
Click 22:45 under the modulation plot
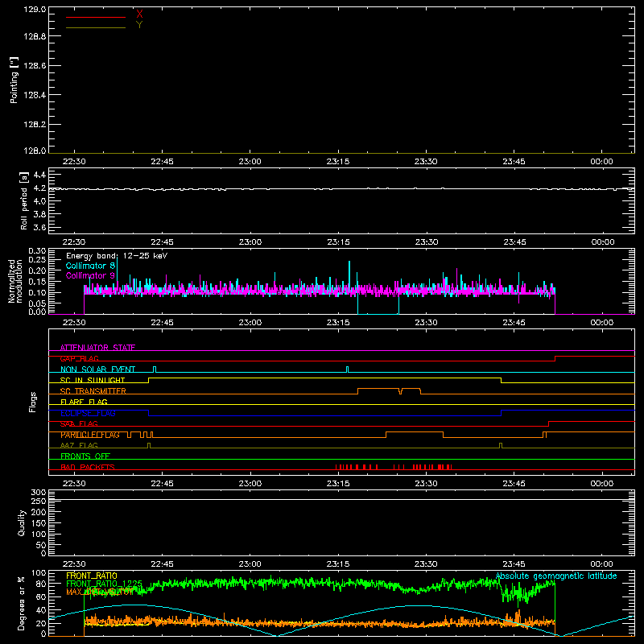point(163,323)
